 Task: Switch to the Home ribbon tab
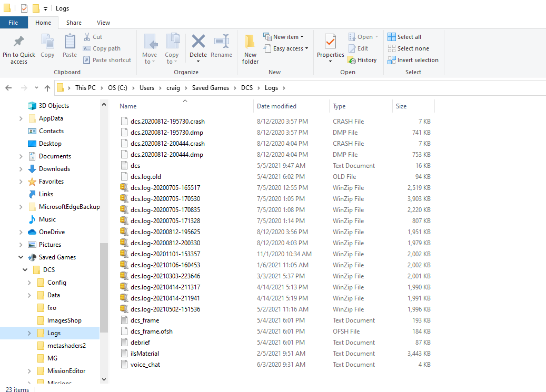(43, 23)
